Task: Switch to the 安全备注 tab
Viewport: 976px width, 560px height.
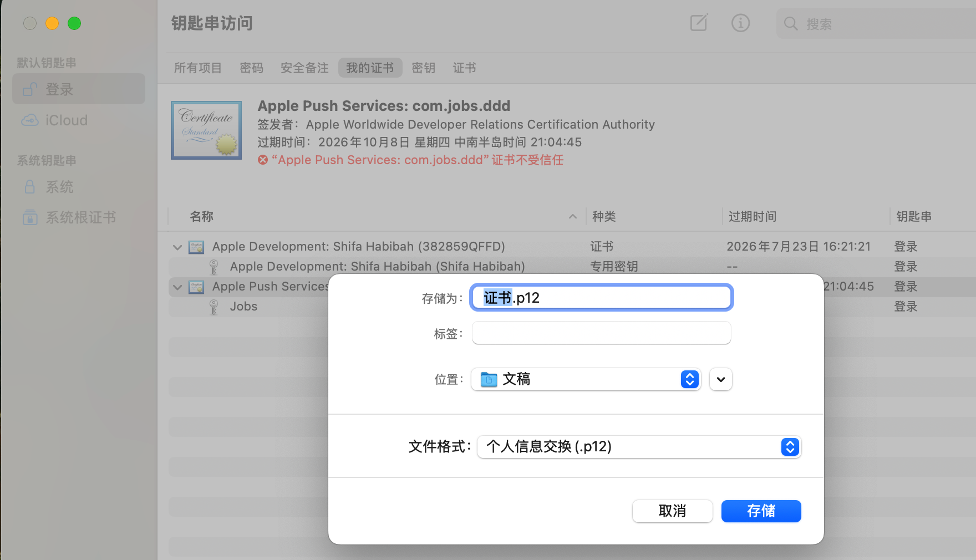Action: point(304,68)
